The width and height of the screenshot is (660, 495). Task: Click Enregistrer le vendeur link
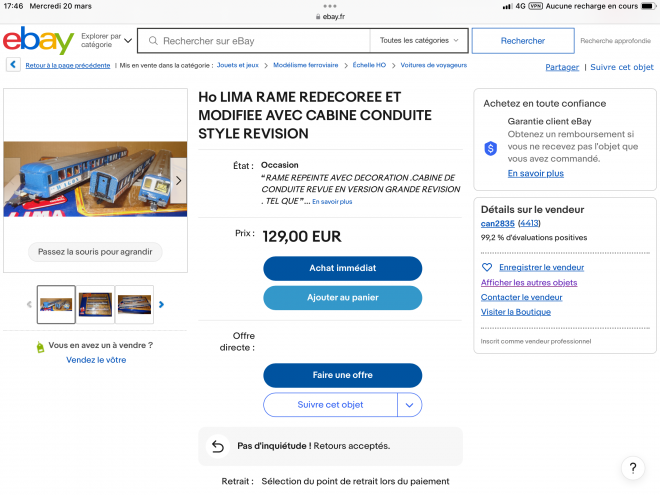point(541,267)
